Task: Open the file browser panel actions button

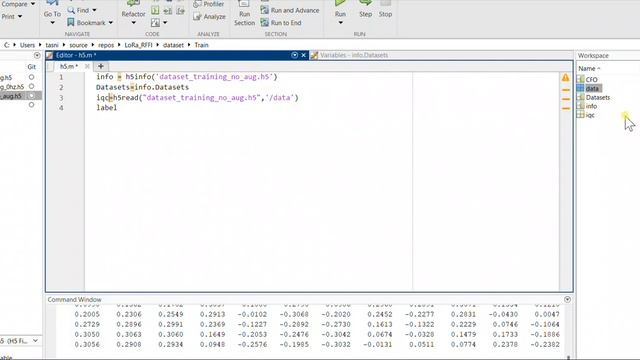Action: [x=37, y=55]
